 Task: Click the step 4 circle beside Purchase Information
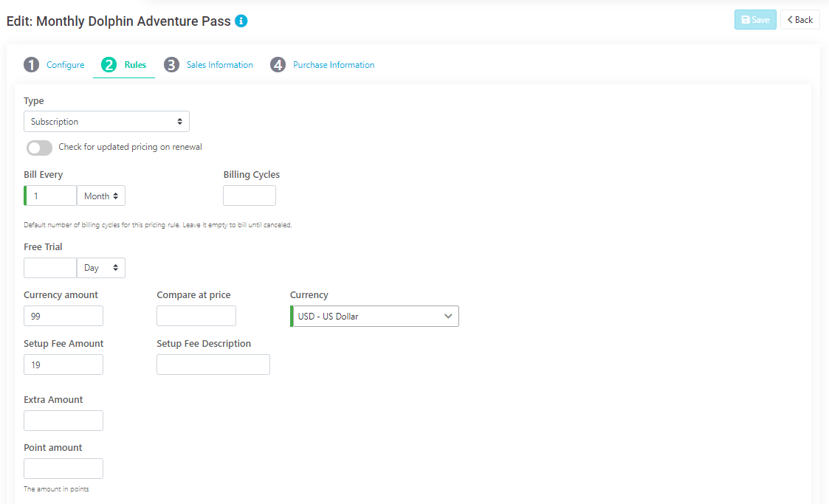tap(278, 64)
